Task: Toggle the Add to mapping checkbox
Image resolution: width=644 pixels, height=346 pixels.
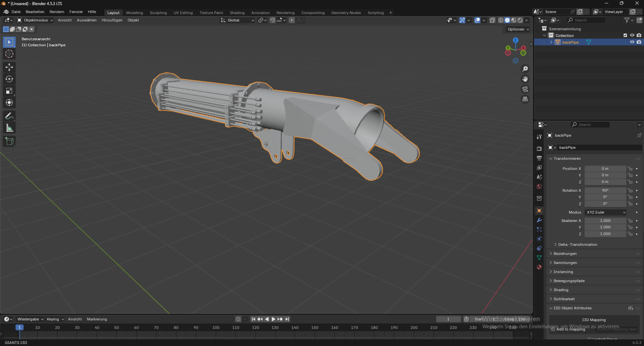Action: (x=553, y=329)
